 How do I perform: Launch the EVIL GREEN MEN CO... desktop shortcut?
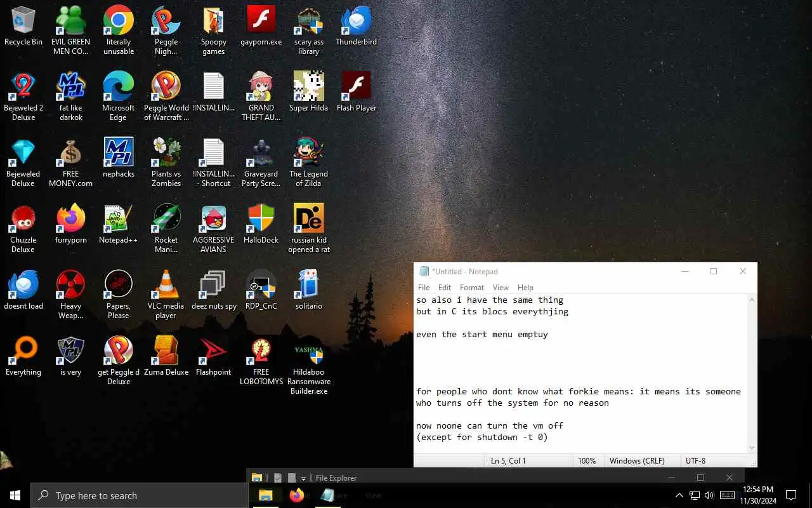tap(70, 30)
